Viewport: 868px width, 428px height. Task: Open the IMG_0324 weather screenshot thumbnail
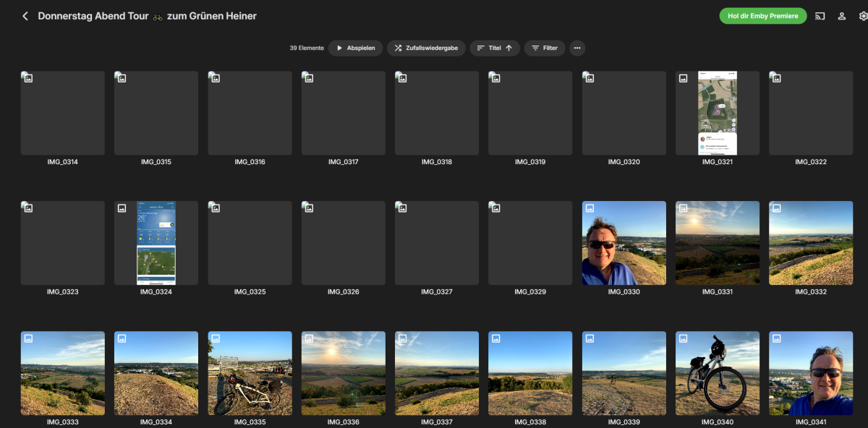(x=156, y=243)
